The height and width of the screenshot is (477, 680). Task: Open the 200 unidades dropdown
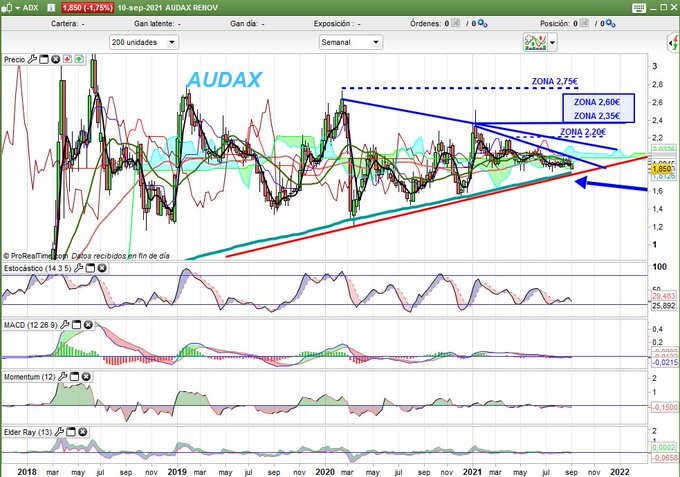[144, 42]
